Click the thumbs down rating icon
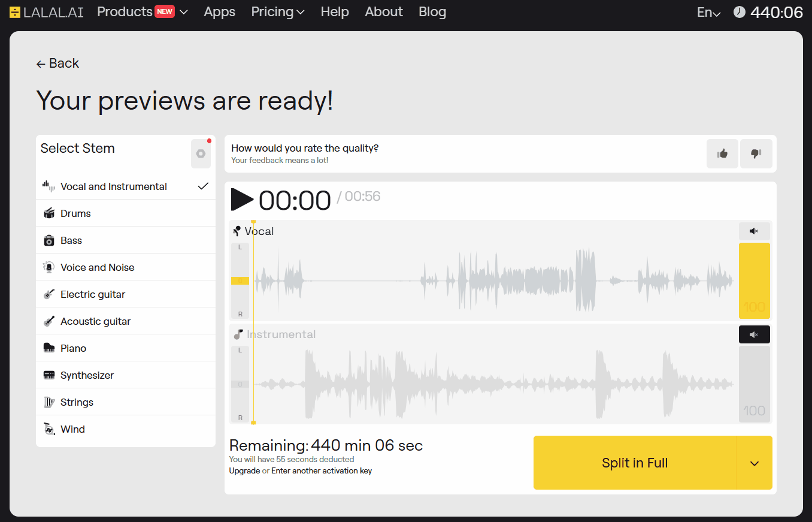Image resolution: width=812 pixels, height=522 pixels. [x=756, y=154]
